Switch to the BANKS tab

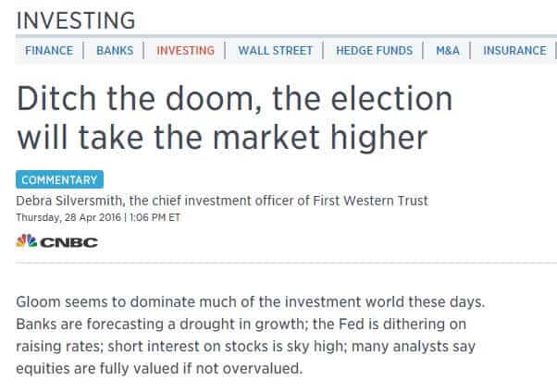[x=115, y=51]
